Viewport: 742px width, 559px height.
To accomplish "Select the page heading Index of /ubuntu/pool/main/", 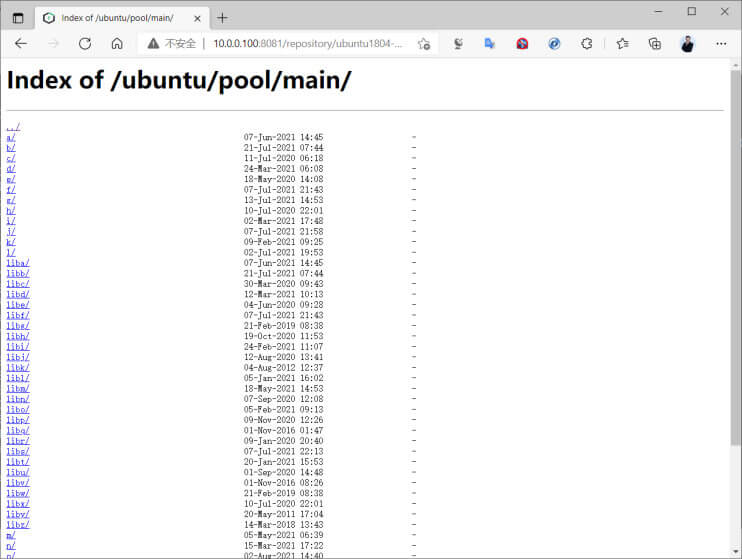I will click(x=179, y=80).
